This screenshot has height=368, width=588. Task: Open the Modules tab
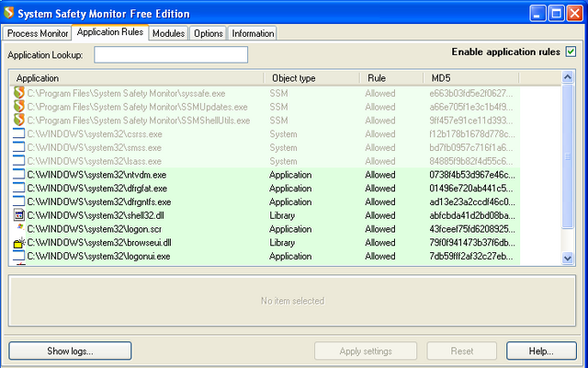[168, 33]
